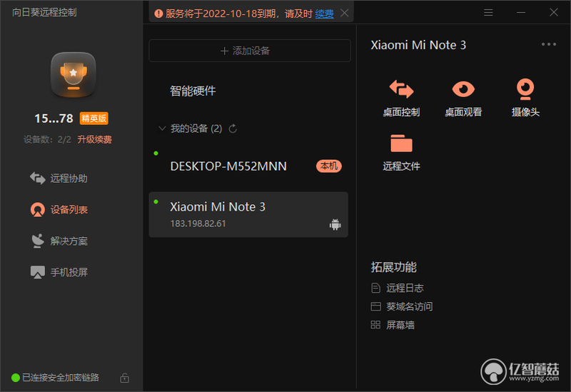Open the 摄像头 camera feature
The image size is (571, 392).
click(x=525, y=98)
